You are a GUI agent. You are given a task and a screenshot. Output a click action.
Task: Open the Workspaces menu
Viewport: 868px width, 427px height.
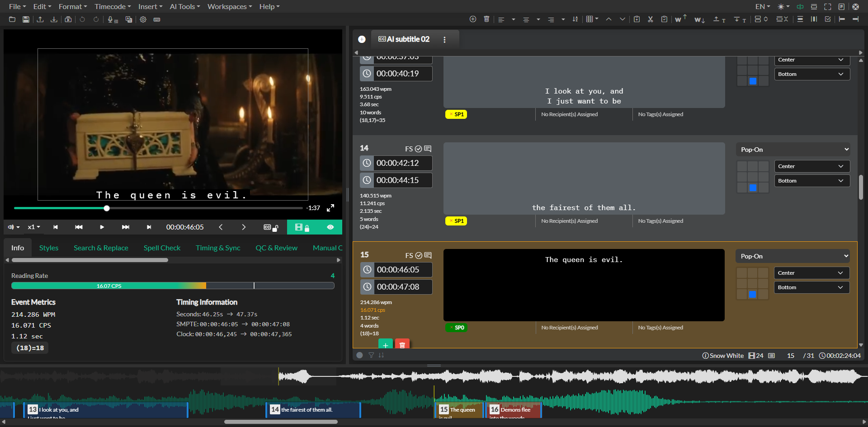[230, 7]
